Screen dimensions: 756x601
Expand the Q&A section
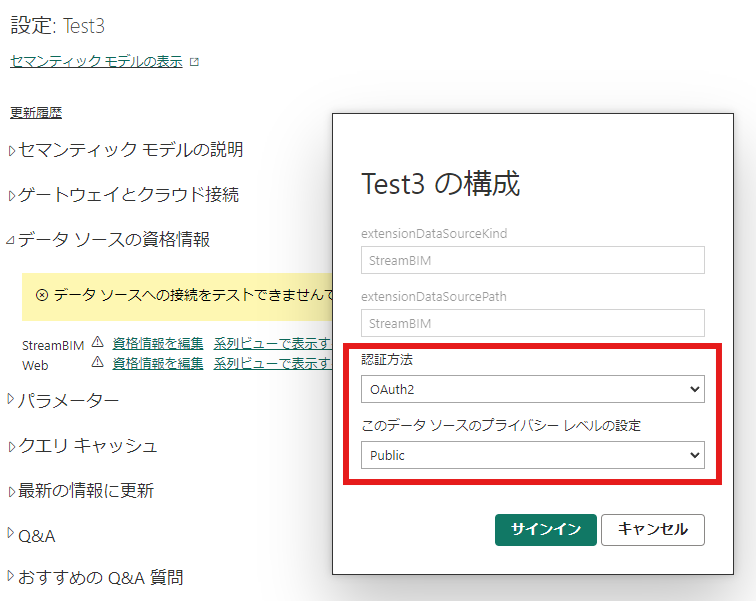(32, 535)
